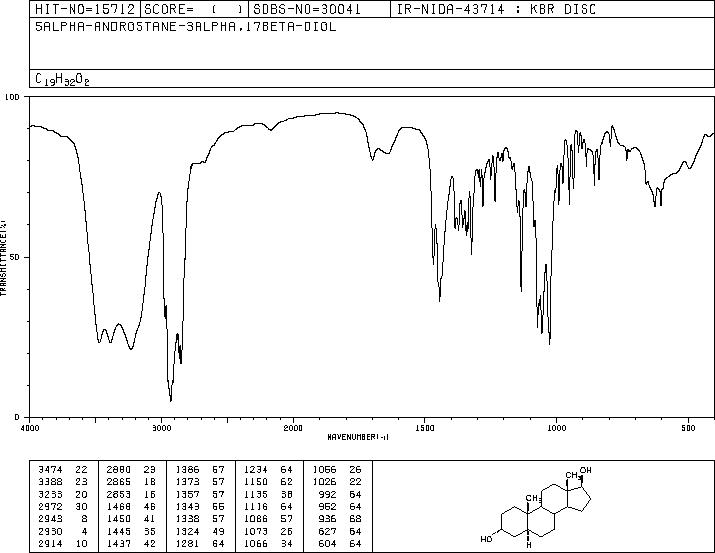
Task: Click the compound name 5ALPHA-ANDROSTANE-3ALPHA,17BETA-DIOL
Action: click(x=186, y=27)
